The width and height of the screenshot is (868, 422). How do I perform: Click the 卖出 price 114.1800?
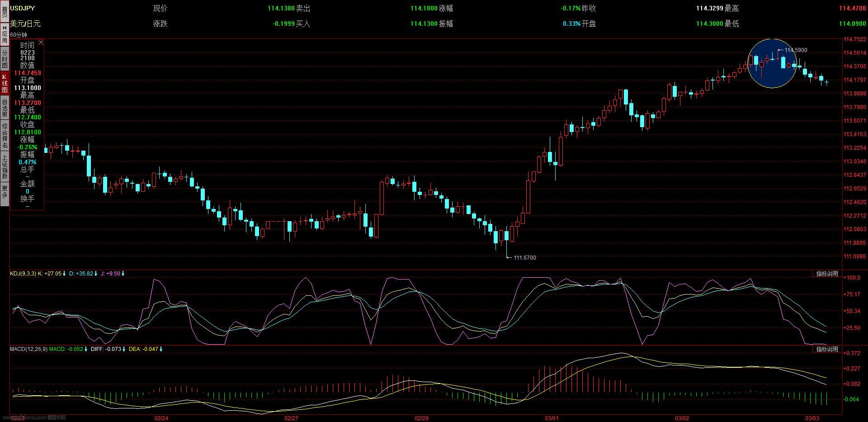pyautogui.click(x=424, y=8)
